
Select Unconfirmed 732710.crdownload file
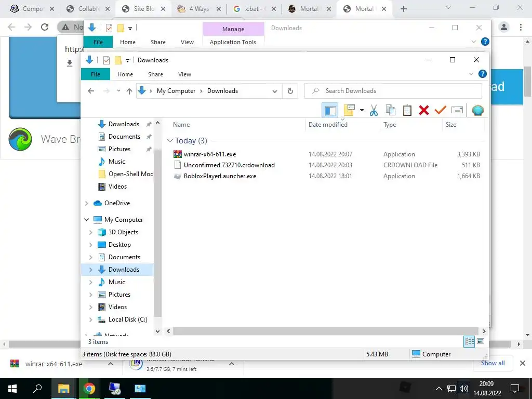pyautogui.click(x=229, y=165)
